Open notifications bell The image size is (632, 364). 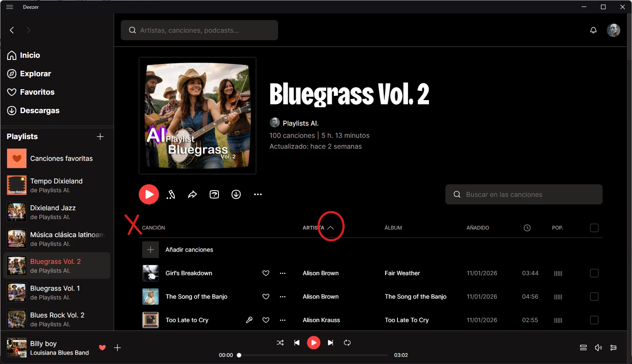pos(593,30)
